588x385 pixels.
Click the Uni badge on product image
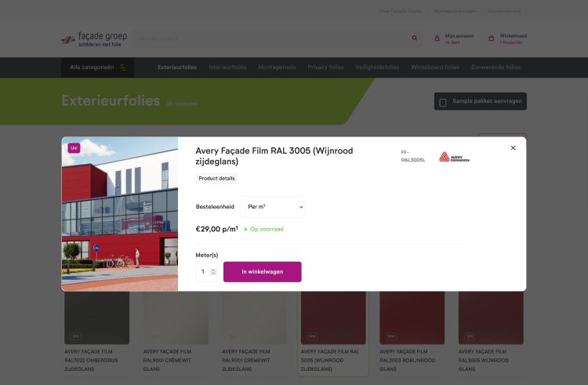point(74,147)
